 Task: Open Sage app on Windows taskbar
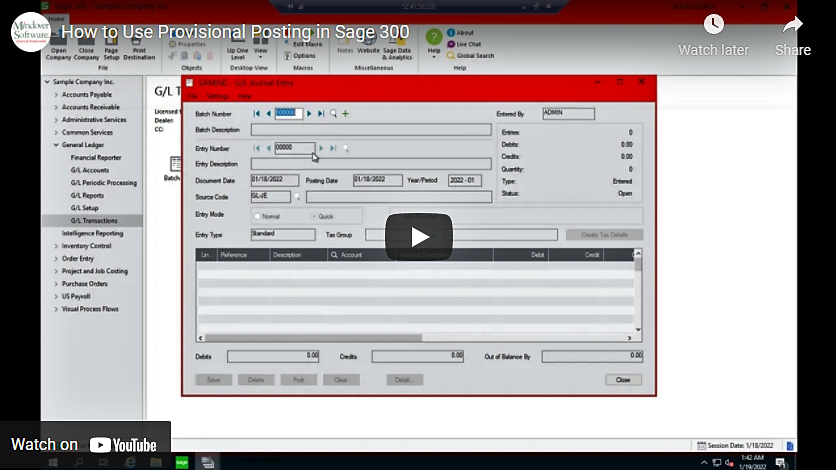(x=182, y=463)
